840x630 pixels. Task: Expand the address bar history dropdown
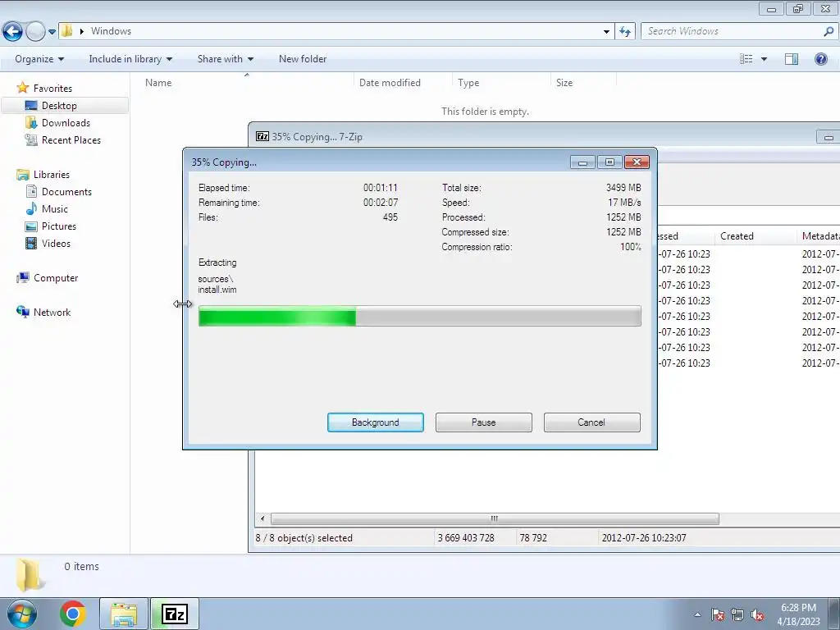606,32
